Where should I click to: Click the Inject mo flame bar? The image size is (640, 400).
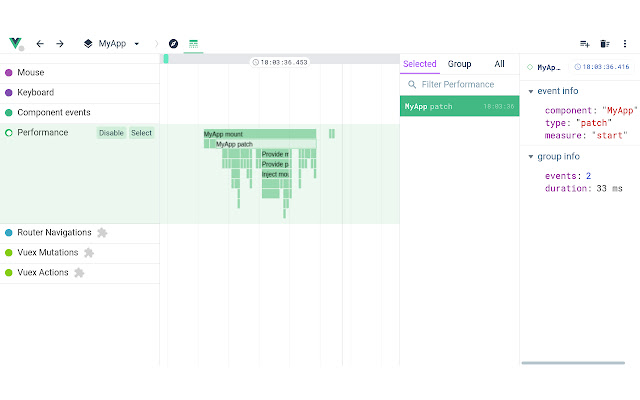click(275, 174)
